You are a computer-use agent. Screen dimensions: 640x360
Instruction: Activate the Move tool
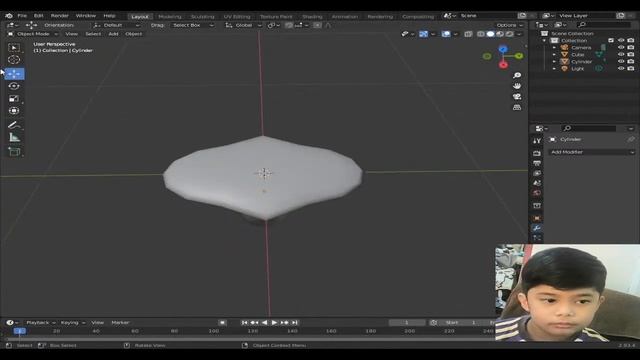click(x=14, y=74)
